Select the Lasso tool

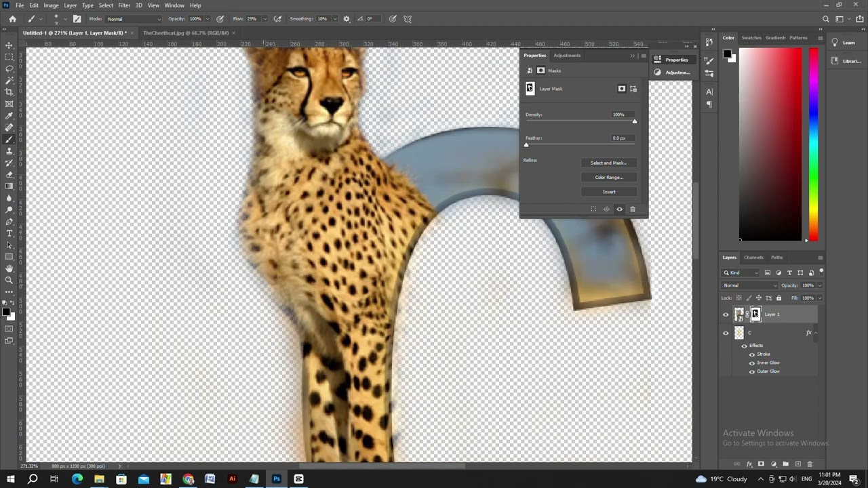point(9,68)
